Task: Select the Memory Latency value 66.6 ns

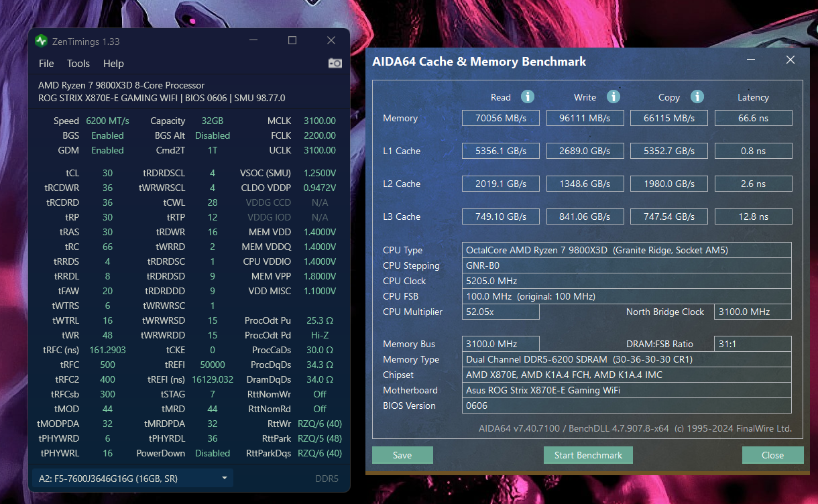Action: point(753,118)
